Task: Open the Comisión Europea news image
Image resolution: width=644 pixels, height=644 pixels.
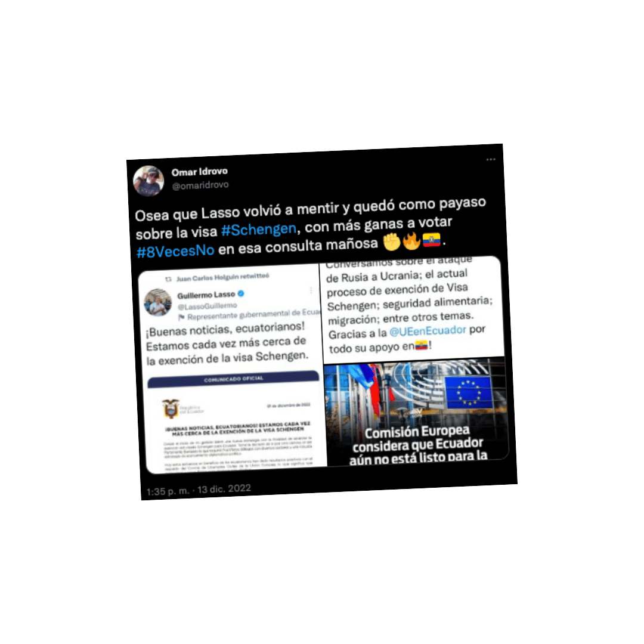Action: [416, 411]
